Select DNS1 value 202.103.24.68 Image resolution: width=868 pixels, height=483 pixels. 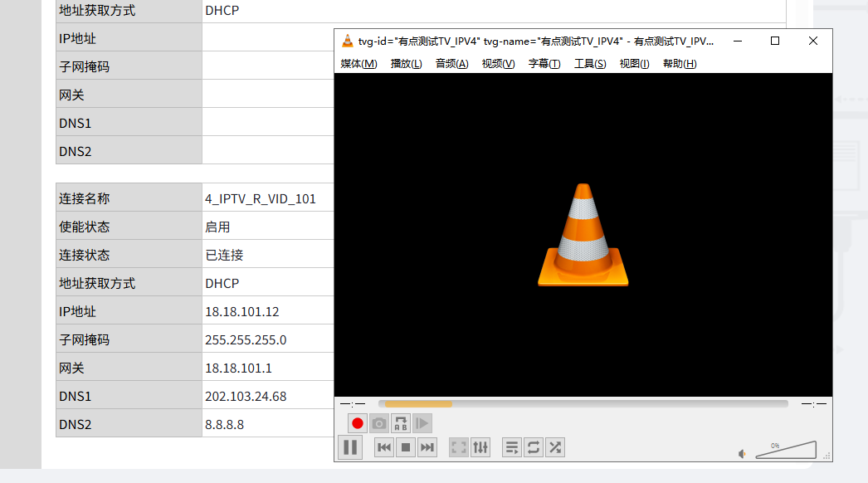pyautogui.click(x=246, y=397)
